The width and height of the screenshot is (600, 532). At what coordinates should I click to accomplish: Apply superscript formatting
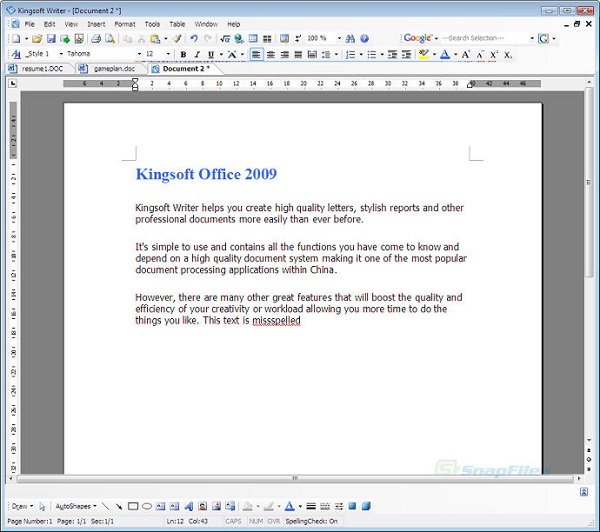click(x=494, y=55)
